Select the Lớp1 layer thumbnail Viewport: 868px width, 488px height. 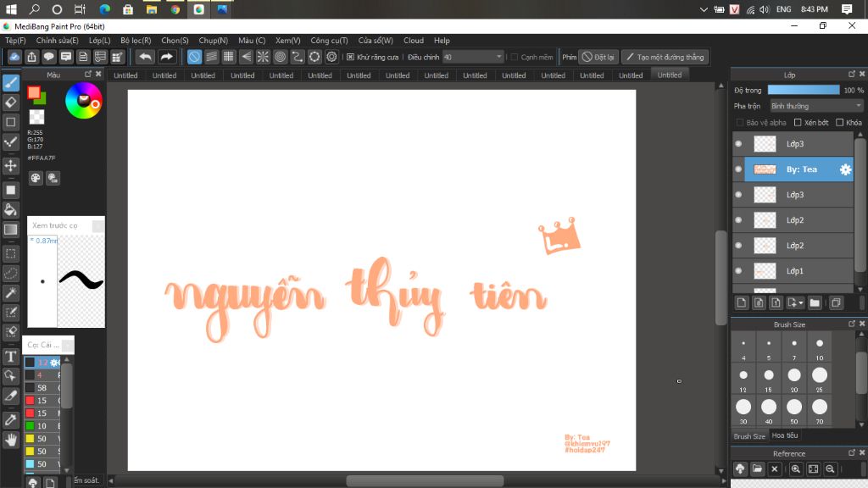(765, 271)
